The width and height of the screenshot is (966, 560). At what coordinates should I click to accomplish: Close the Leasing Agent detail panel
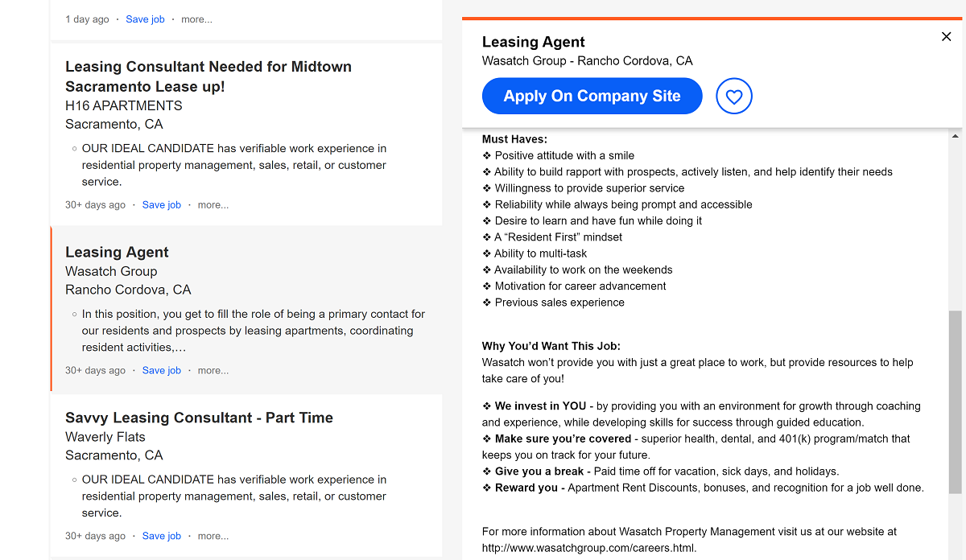[946, 36]
